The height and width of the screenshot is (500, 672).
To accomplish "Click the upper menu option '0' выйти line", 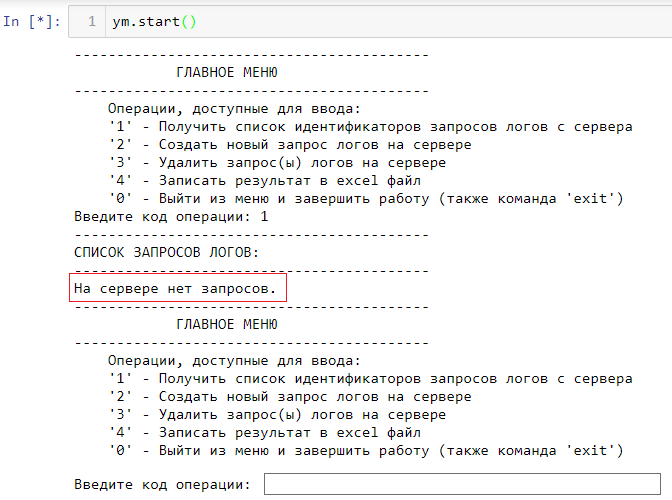I will [366, 199].
